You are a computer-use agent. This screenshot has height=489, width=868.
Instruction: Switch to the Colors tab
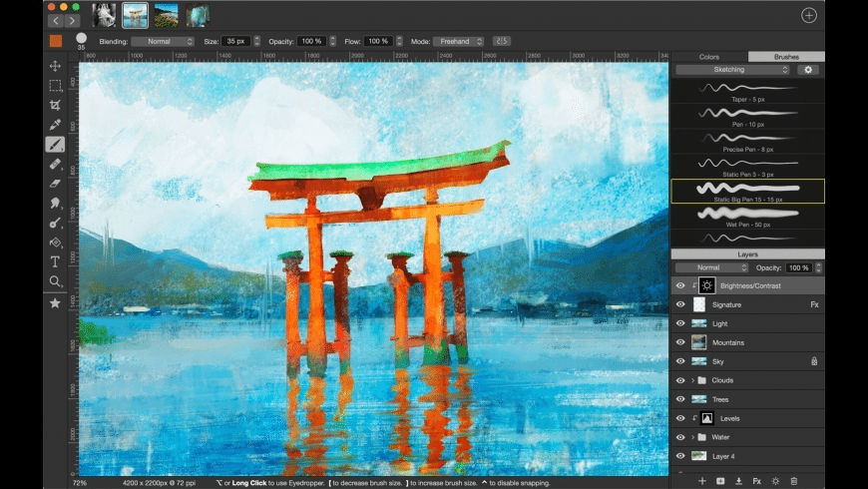click(x=709, y=57)
